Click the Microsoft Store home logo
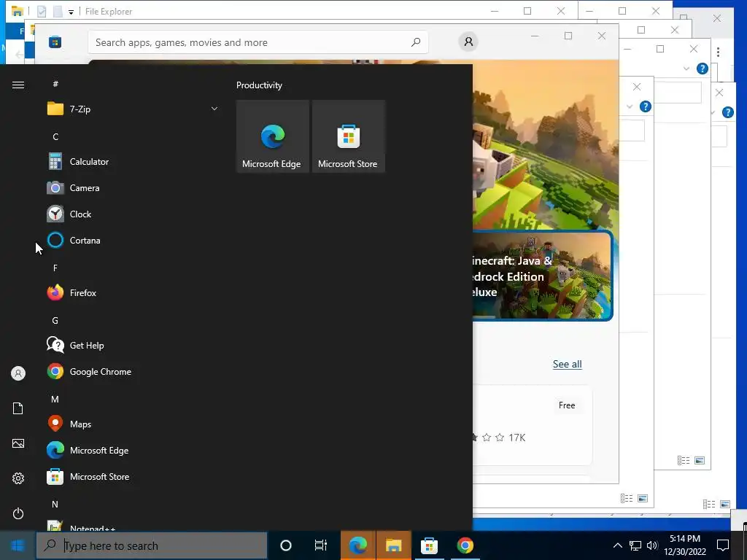Viewport: 747px width, 560px height. click(x=55, y=42)
